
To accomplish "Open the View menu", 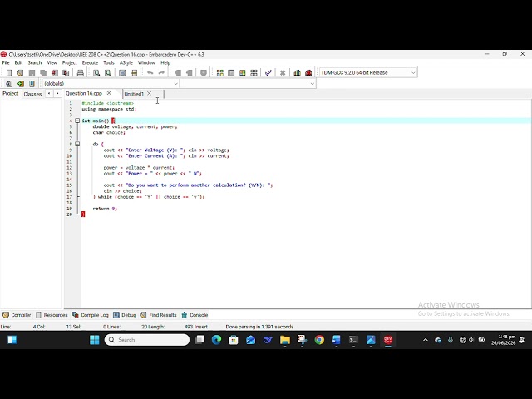I will (x=52, y=63).
